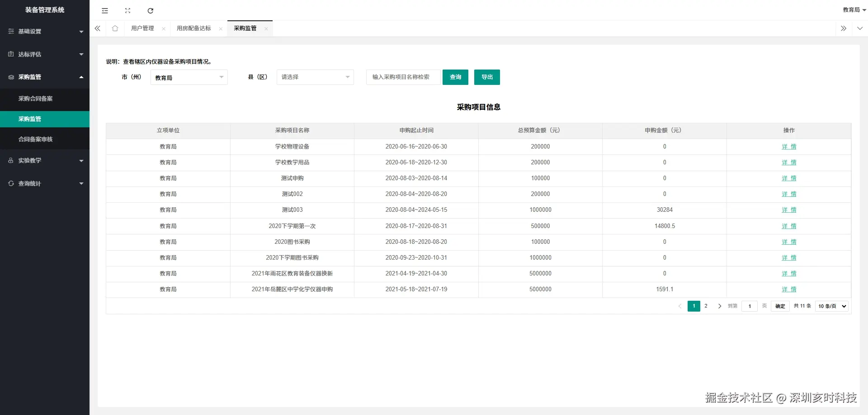868x415 pixels.
Task: Click the 1591.1 amount cell
Action: coord(665,289)
